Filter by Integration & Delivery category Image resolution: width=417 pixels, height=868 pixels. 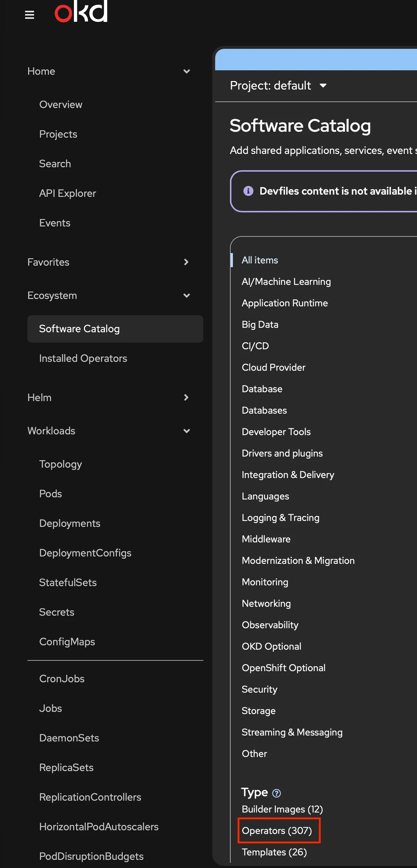pyautogui.click(x=288, y=475)
